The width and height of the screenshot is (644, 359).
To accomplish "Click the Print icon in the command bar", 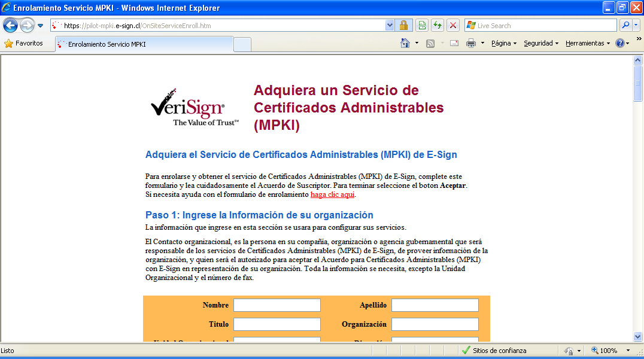I will tap(471, 43).
